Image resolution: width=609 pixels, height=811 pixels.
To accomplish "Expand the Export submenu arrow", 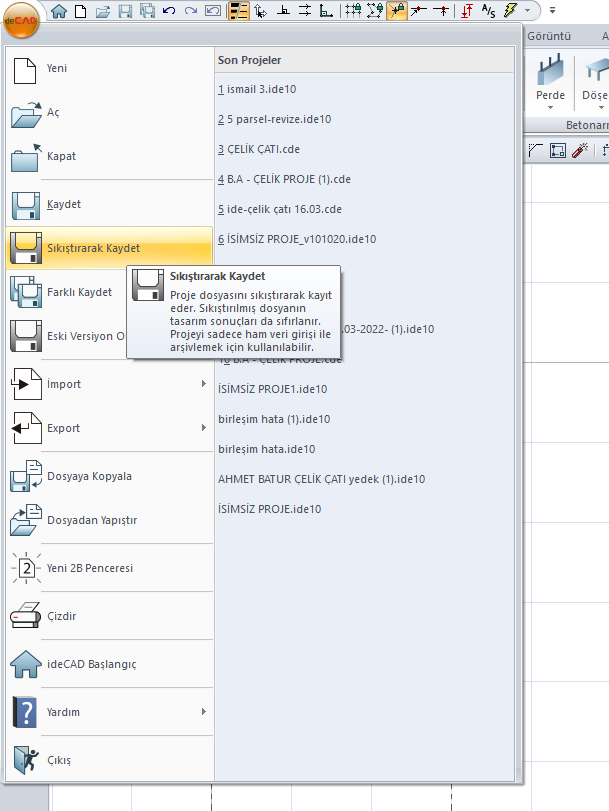I will point(204,428).
